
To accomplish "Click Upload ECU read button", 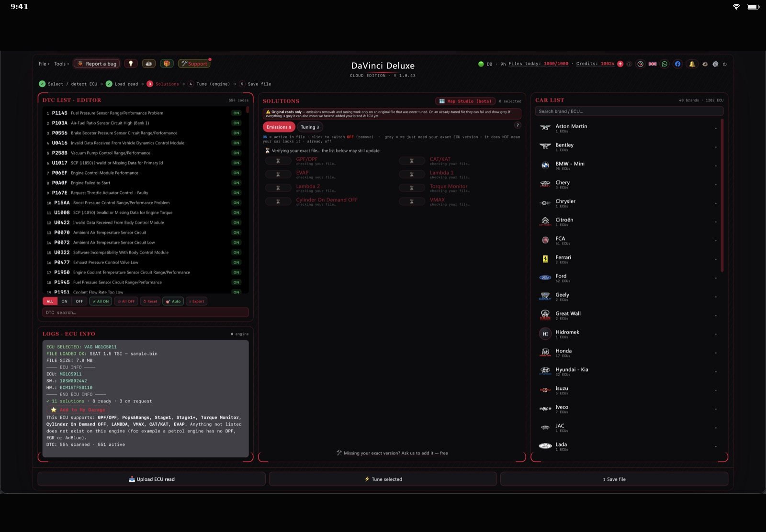I will pyautogui.click(x=152, y=479).
